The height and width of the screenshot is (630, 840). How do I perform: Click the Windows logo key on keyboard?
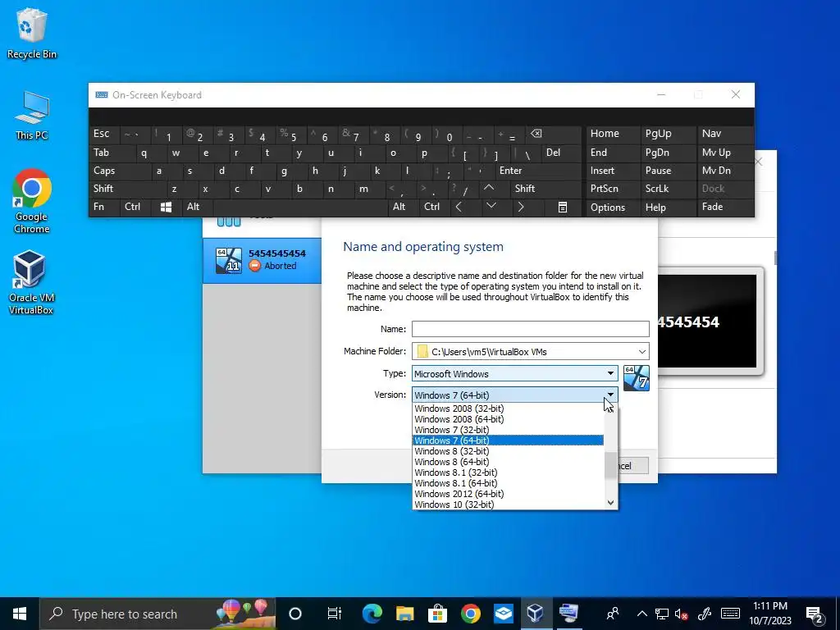click(166, 207)
